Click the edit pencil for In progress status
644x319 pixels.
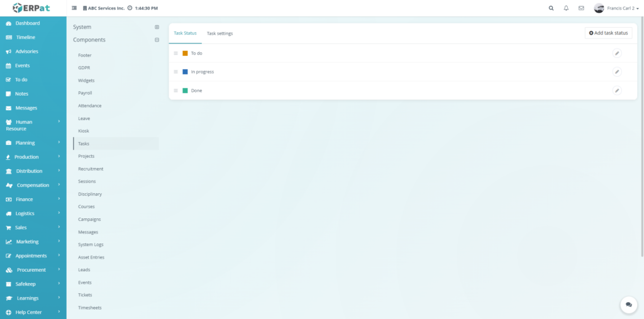coord(617,72)
